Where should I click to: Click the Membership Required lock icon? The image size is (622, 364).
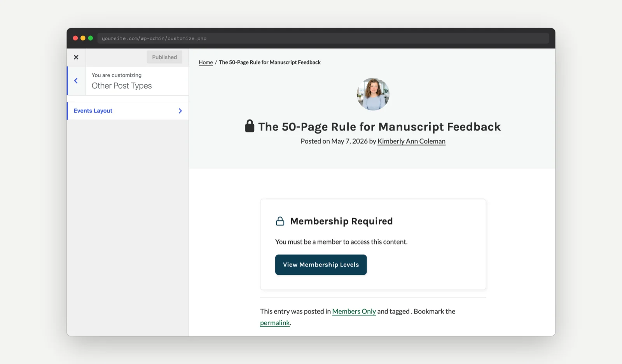(280, 221)
